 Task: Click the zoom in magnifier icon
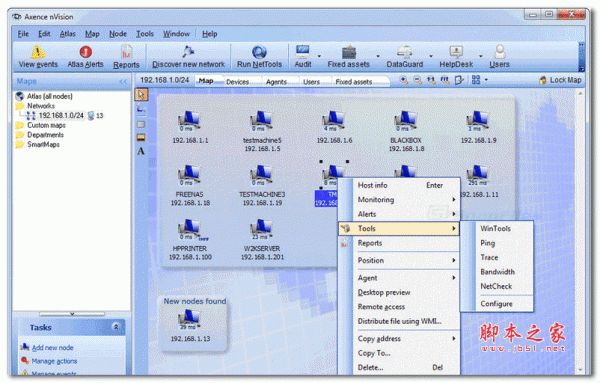click(403, 80)
